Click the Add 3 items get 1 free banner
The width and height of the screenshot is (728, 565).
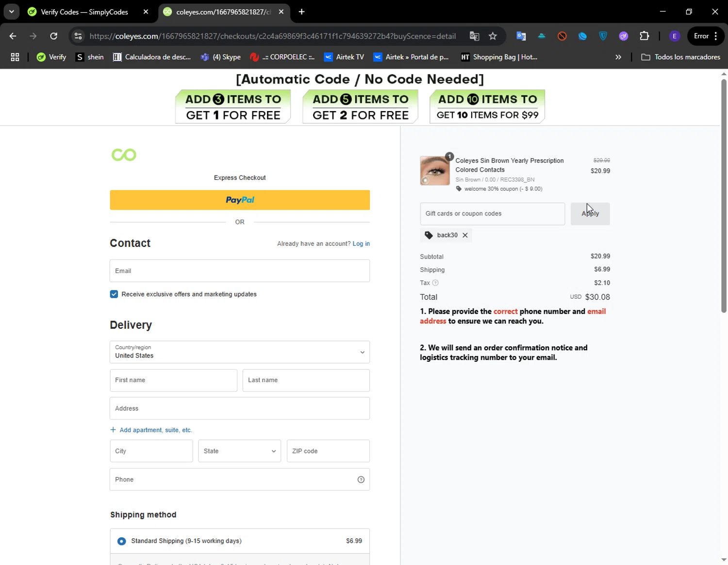pos(233,107)
